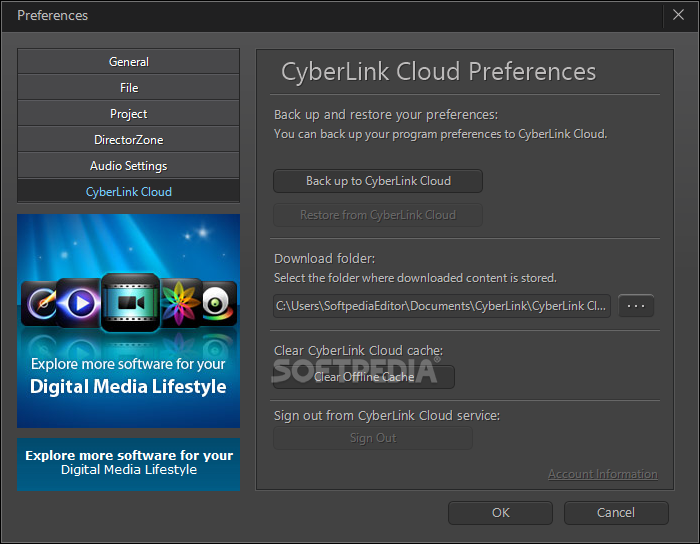Screen dimensions: 700x544
Task: Browse for download folder with ellipsis button
Action: pos(636,306)
